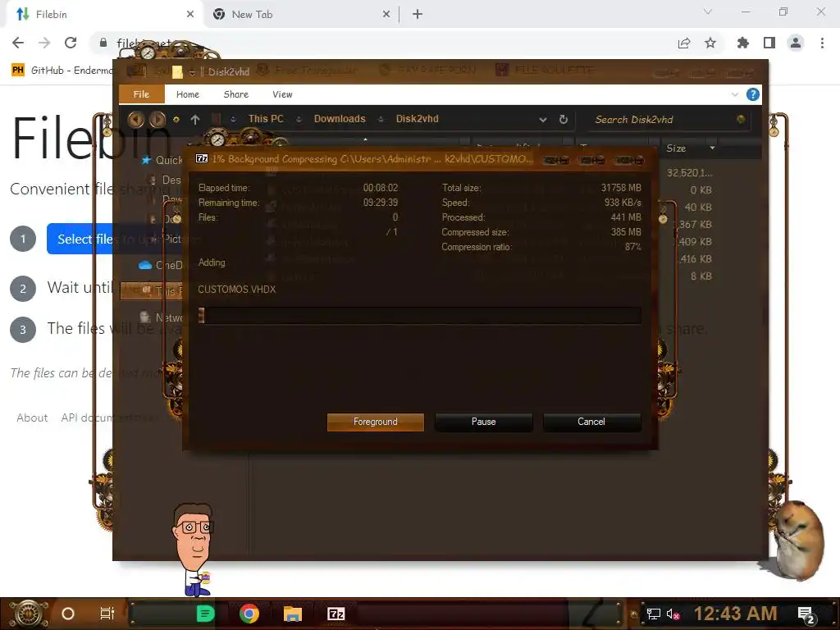Switch to the Share ribbon tab
Screen dimensions: 840x630
pos(235,94)
